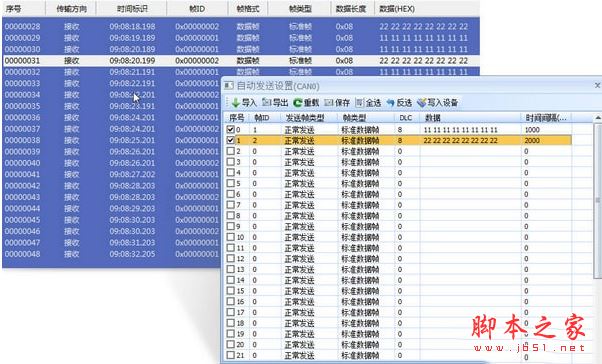
Task: Click the 保存 save toolbar button
Action: click(337, 103)
